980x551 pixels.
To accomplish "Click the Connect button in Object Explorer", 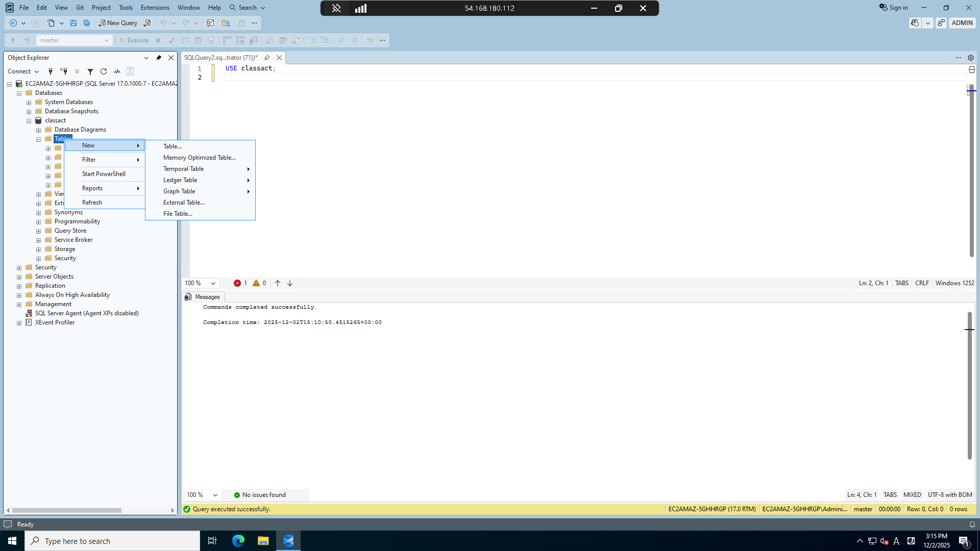I will 23,71.
